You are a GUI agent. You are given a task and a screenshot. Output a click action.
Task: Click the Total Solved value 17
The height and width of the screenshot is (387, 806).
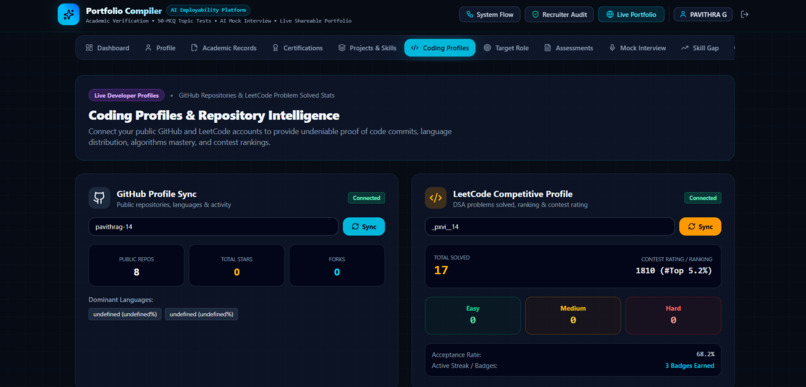pyautogui.click(x=441, y=270)
